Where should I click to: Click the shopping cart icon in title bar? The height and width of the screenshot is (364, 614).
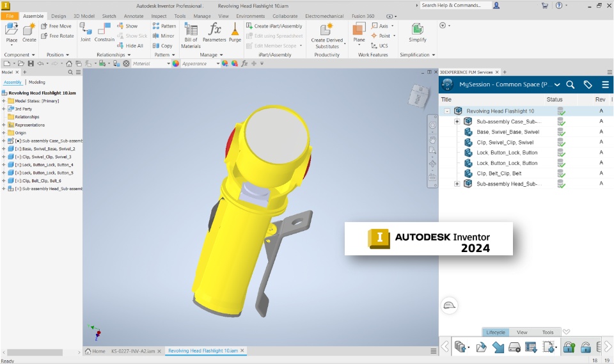pyautogui.click(x=545, y=6)
